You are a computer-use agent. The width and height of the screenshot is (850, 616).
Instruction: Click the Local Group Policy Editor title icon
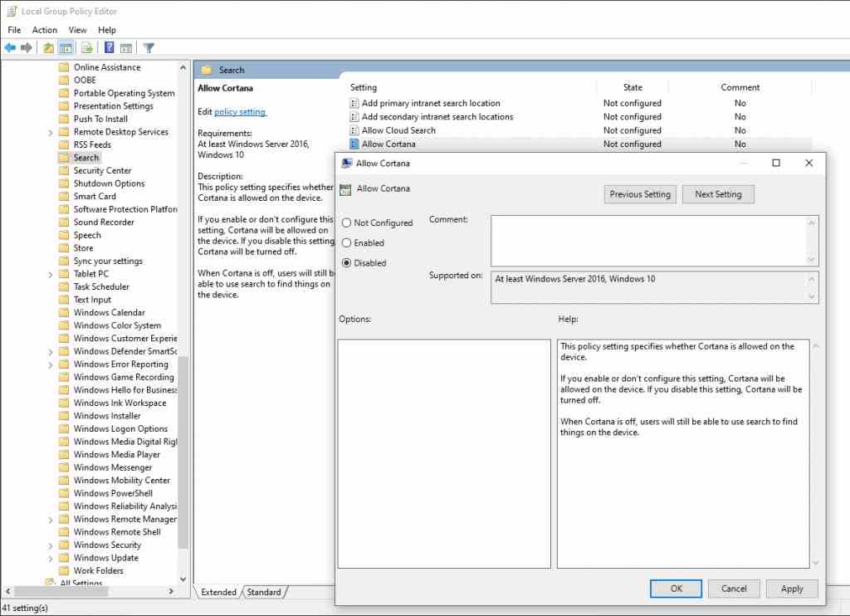(12, 11)
